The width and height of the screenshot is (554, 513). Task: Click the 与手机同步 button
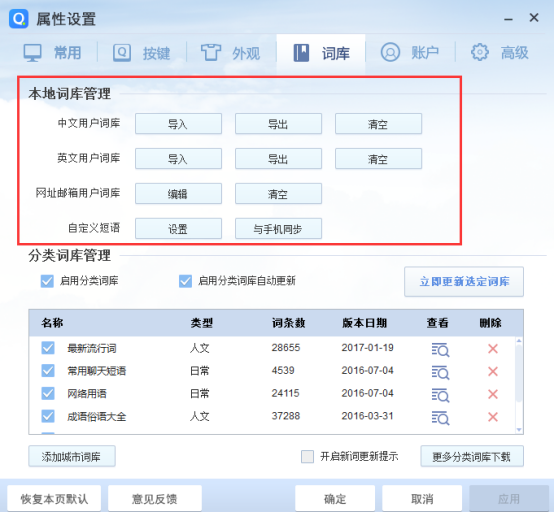[278, 229]
